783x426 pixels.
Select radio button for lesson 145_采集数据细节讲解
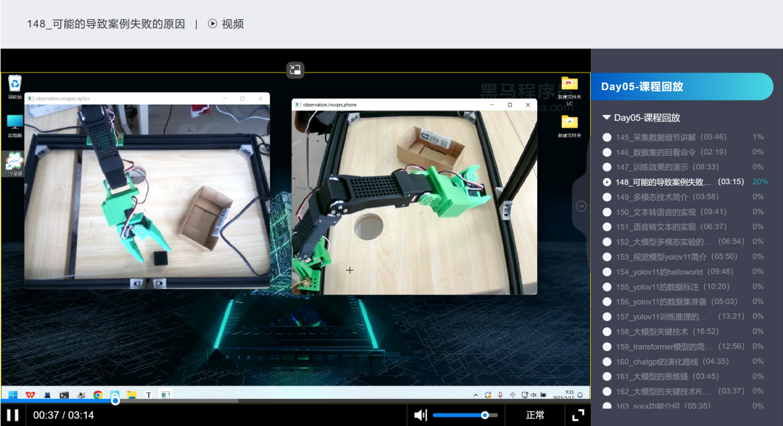[x=607, y=138]
